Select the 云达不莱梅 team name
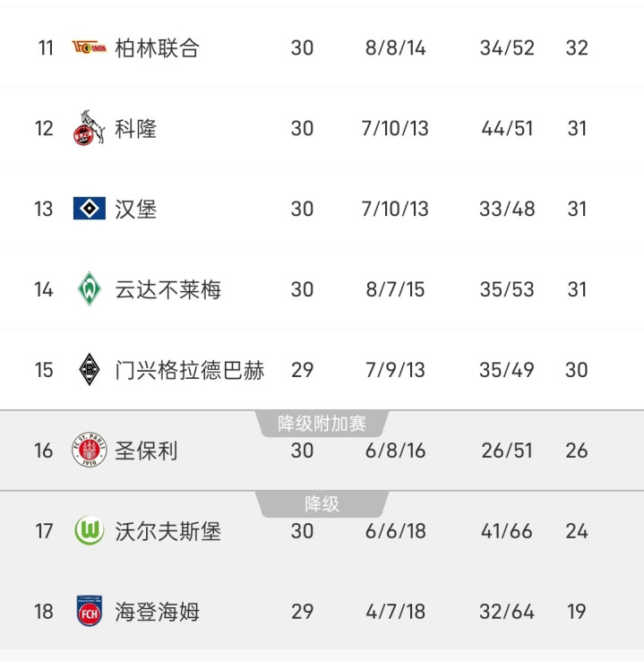Screen dimensions: 644x661 (x=167, y=289)
